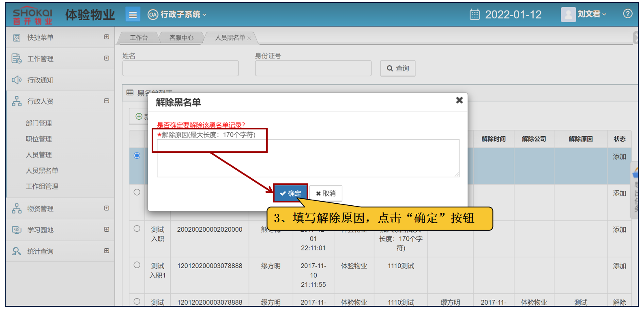
Task: Switch to the 客服中心 tab
Action: coord(181,38)
